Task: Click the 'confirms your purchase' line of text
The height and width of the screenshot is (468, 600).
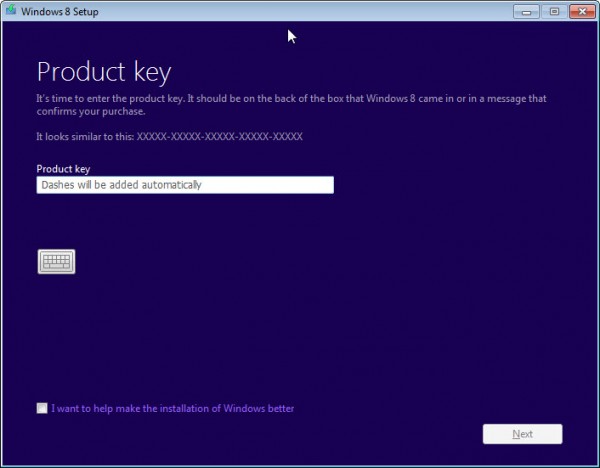Action: point(91,111)
